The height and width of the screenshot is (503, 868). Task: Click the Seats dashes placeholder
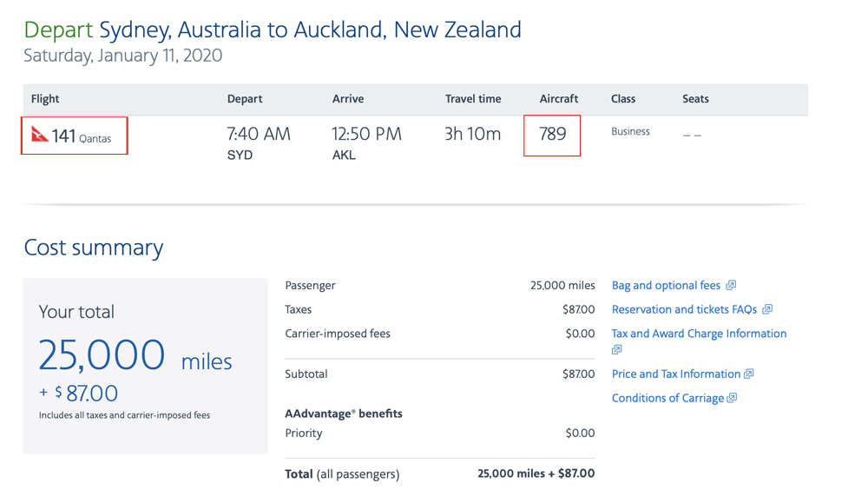click(692, 136)
